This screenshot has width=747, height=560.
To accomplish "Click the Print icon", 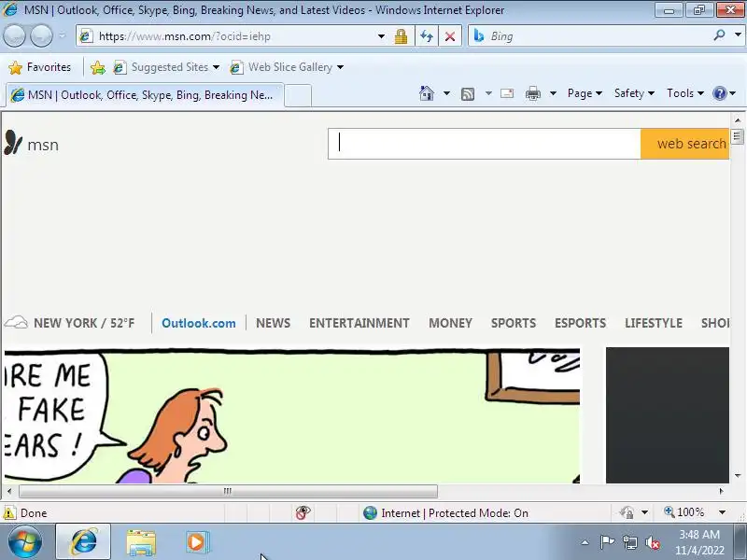I will 533,93.
